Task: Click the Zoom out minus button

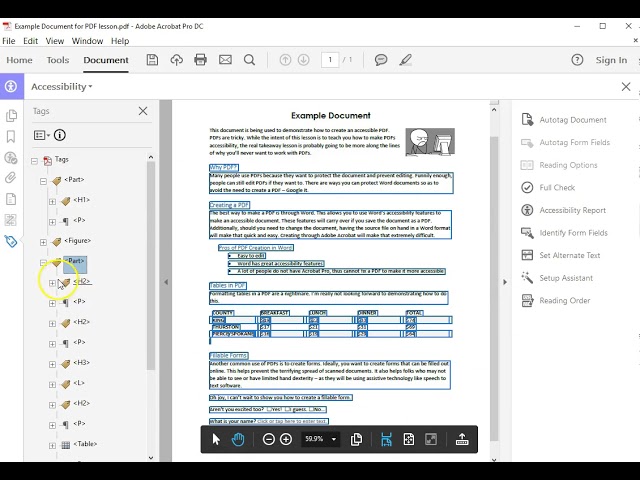Action: 269,439
